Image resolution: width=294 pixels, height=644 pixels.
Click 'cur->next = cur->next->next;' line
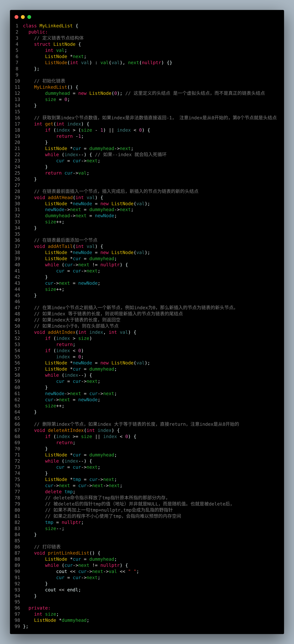[x=84, y=486]
